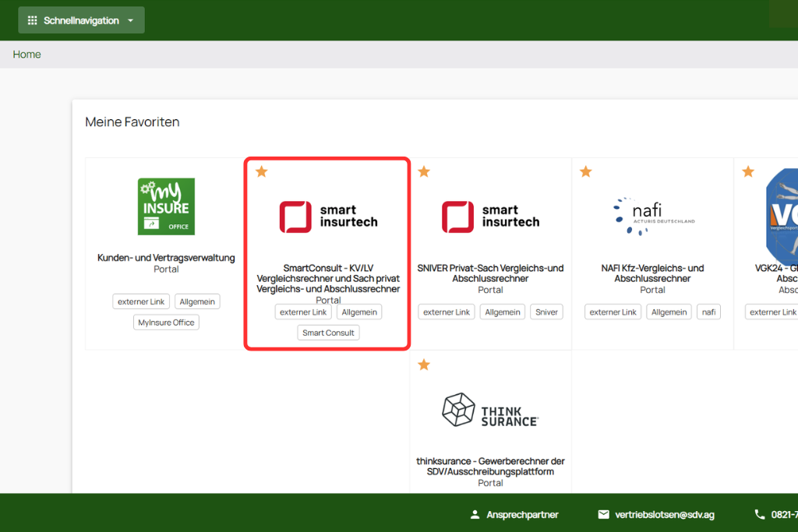Select the MyInsure Office tag
Viewport: 798px width, 532px height.
click(x=166, y=322)
